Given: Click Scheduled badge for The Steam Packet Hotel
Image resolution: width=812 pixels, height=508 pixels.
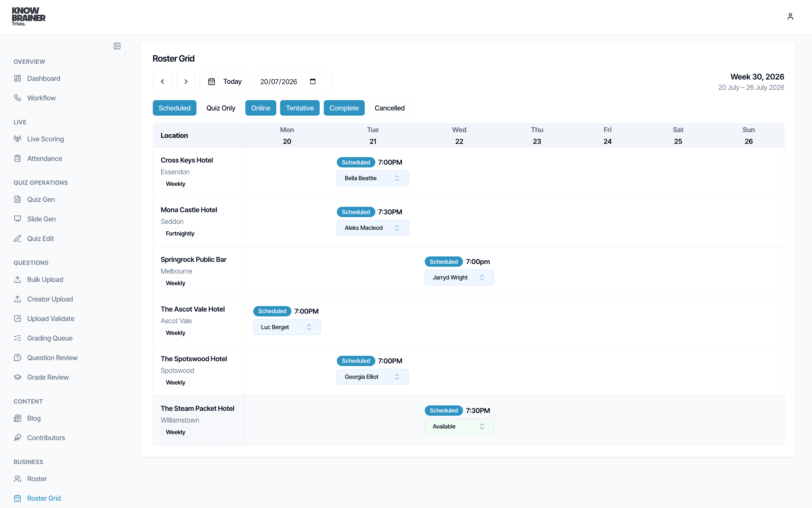Looking at the screenshot, I should [443, 411].
